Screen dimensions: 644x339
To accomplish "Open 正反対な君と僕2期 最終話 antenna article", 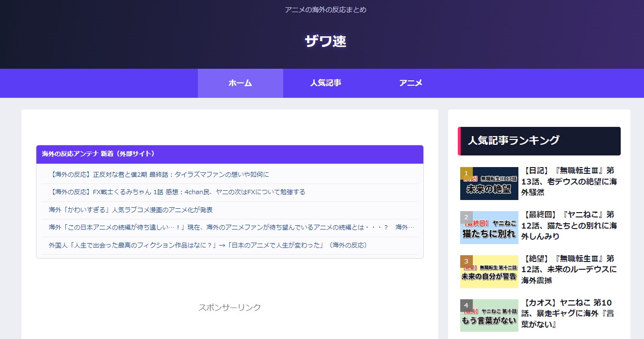I will (160, 174).
